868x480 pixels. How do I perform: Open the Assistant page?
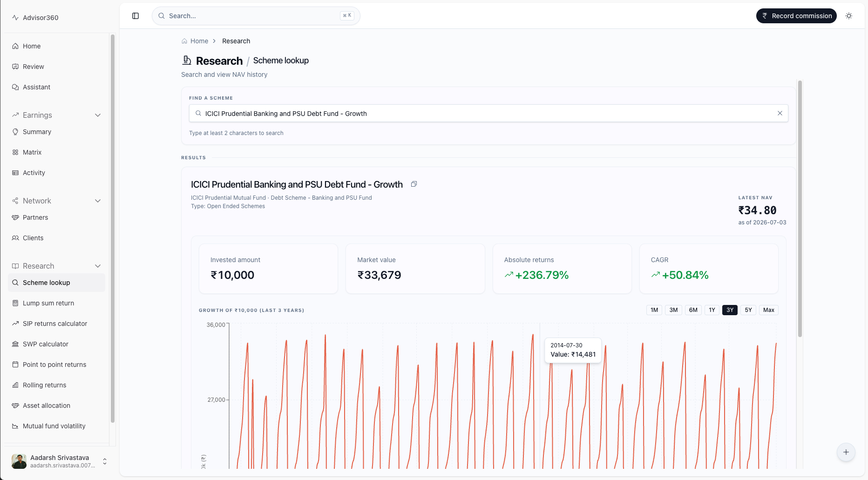pyautogui.click(x=56, y=87)
